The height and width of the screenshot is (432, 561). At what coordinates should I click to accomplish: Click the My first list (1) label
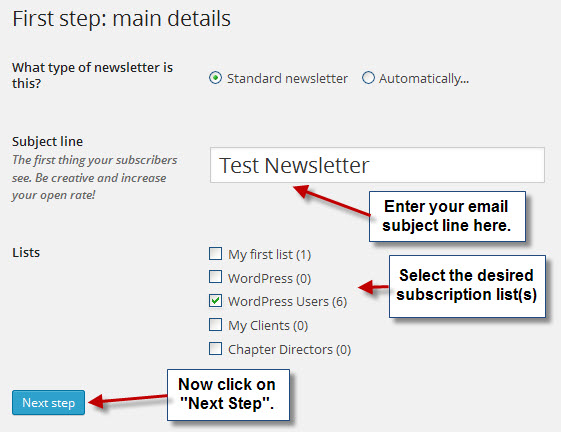[x=270, y=255]
